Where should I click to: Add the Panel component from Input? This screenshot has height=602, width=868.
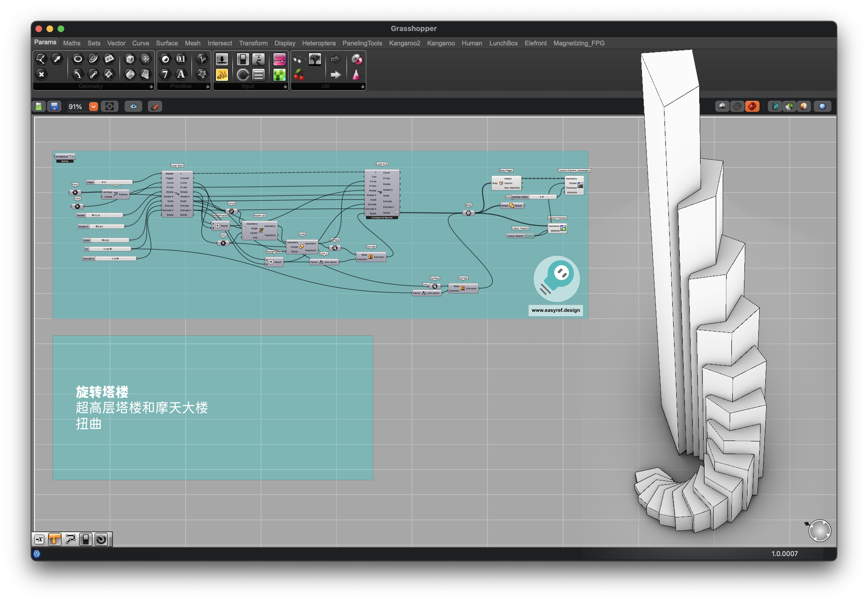coord(222,75)
